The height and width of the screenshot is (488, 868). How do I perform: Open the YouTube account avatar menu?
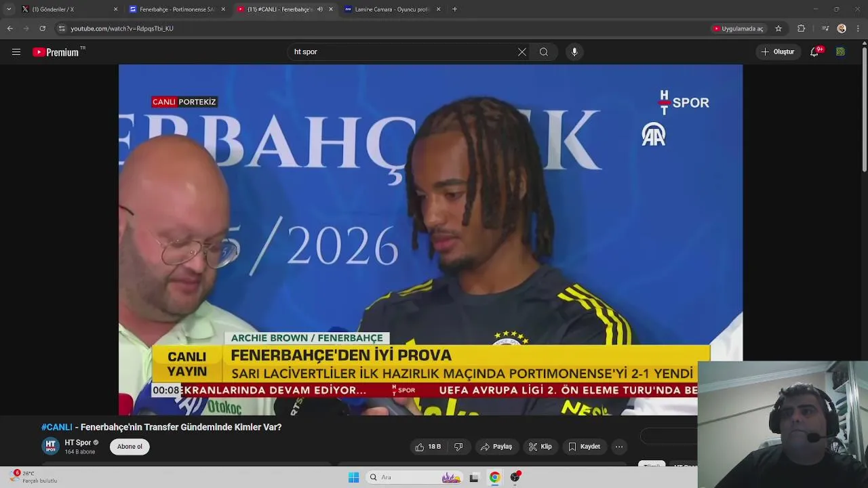[840, 52]
